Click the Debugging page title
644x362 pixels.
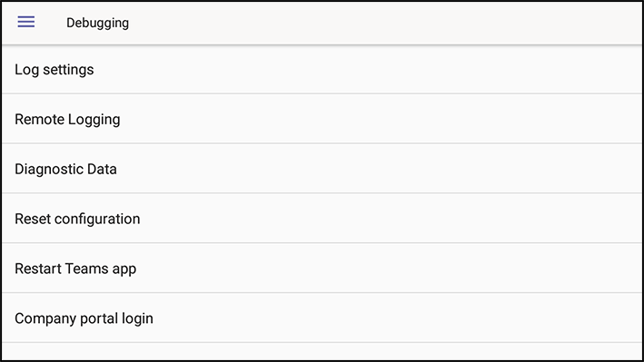[98, 23]
